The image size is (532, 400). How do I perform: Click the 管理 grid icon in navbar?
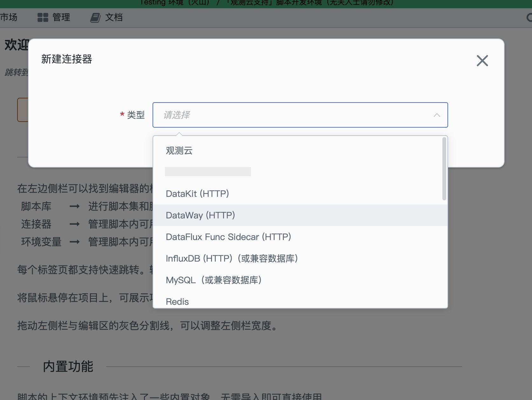(x=43, y=17)
